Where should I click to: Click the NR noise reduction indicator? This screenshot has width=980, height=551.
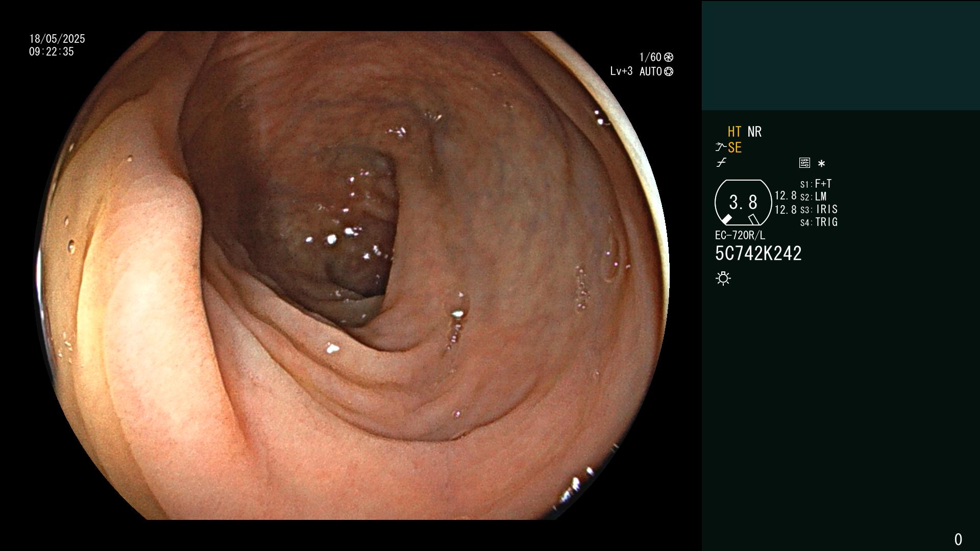pyautogui.click(x=754, y=132)
